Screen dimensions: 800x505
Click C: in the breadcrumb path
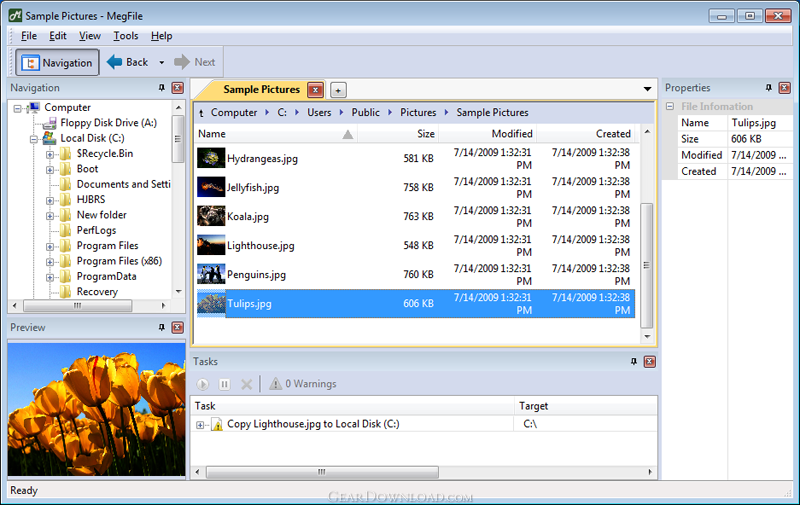(x=282, y=112)
